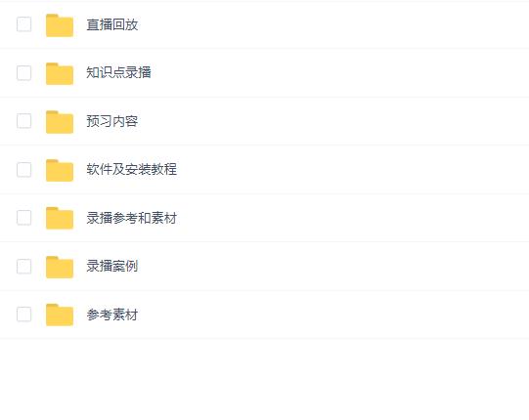Click the 软件及安装教程 folder name

(132, 169)
